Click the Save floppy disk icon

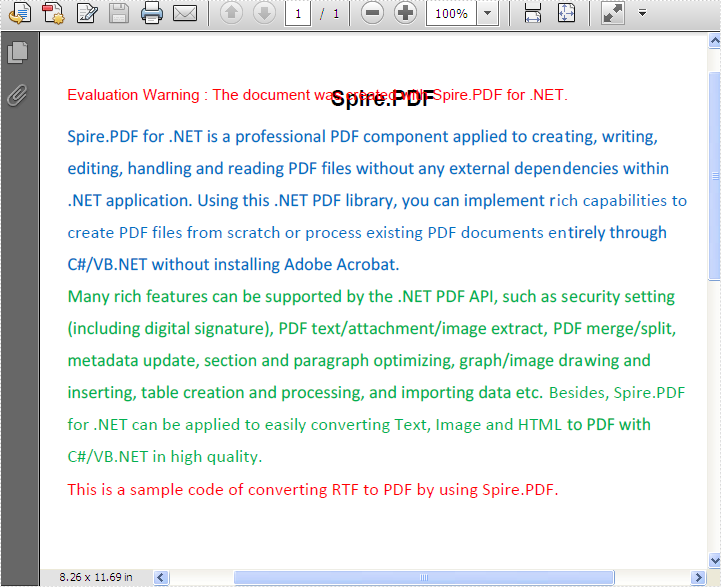click(119, 13)
